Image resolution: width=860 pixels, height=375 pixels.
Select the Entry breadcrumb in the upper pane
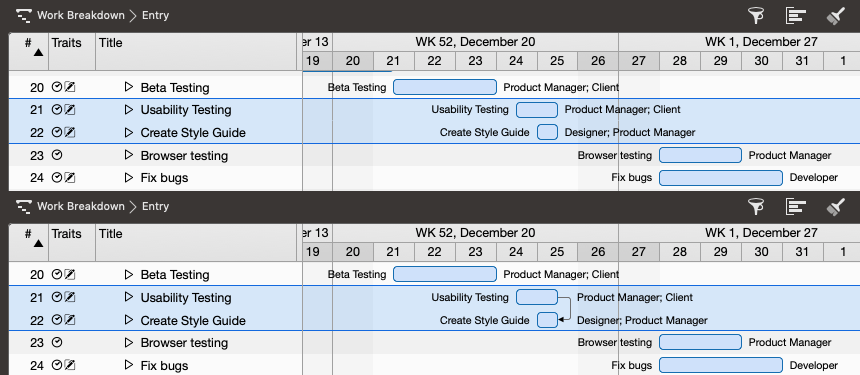point(155,15)
